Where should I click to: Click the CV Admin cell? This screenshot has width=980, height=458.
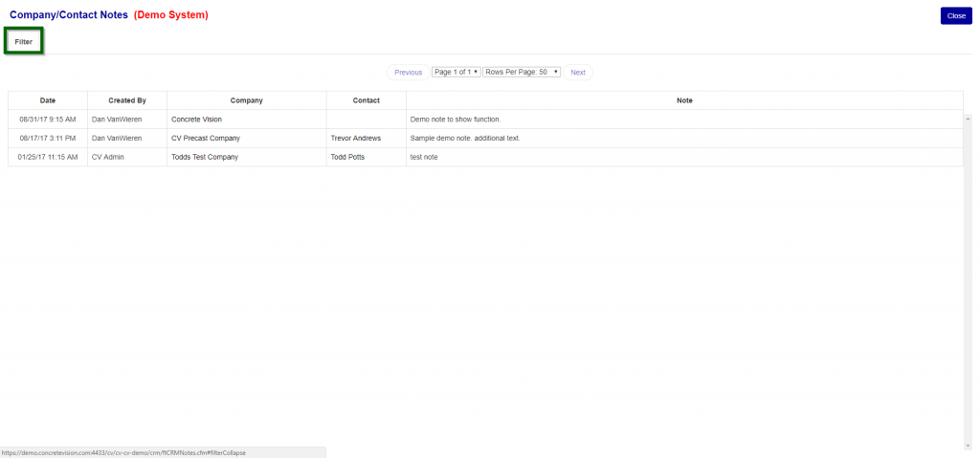(127, 158)
